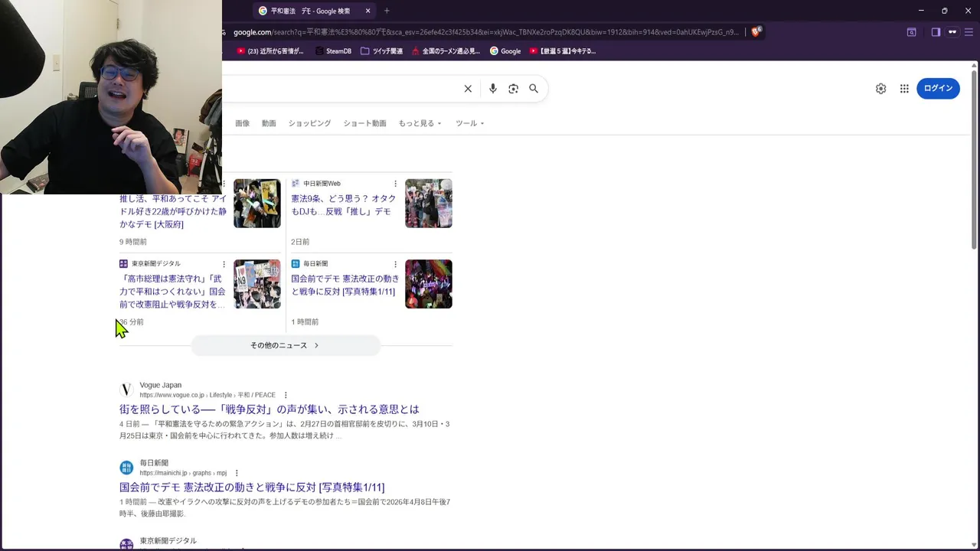
Task: Click その他のニュース button
Action: pyautogui.click(x=285, y=345)
